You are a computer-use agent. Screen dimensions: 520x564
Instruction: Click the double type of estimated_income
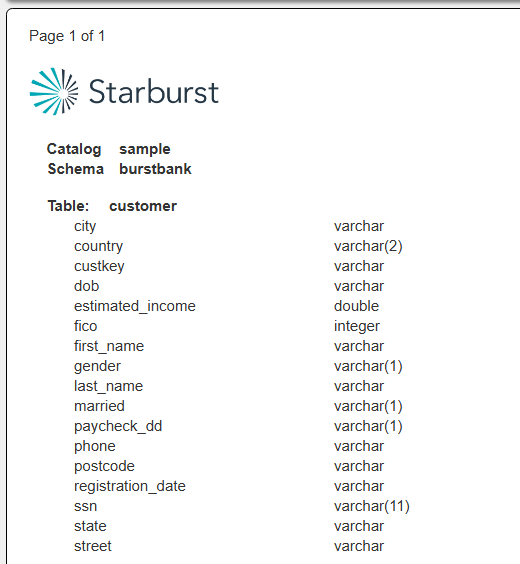click(356, 306)
